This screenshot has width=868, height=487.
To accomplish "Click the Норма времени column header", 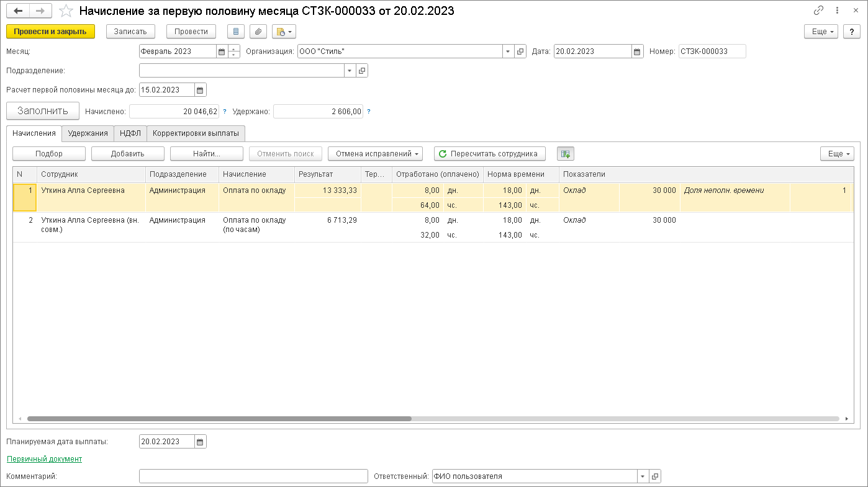I will tap(521, 174).
